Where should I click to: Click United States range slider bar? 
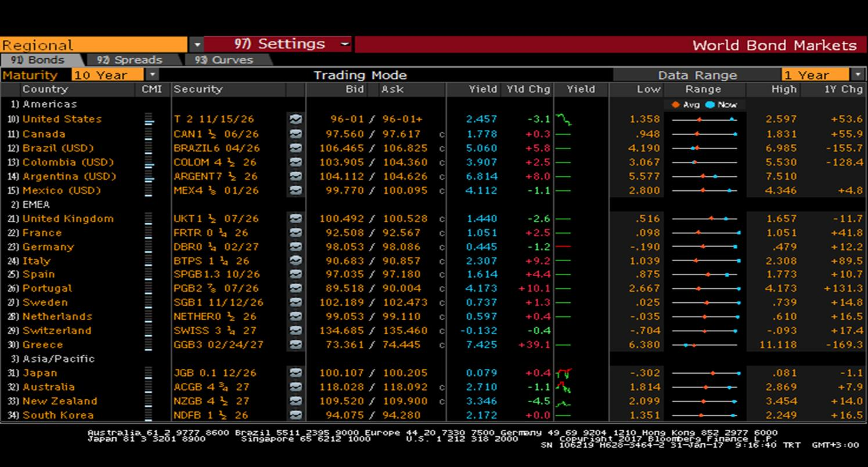coord(704,119)
